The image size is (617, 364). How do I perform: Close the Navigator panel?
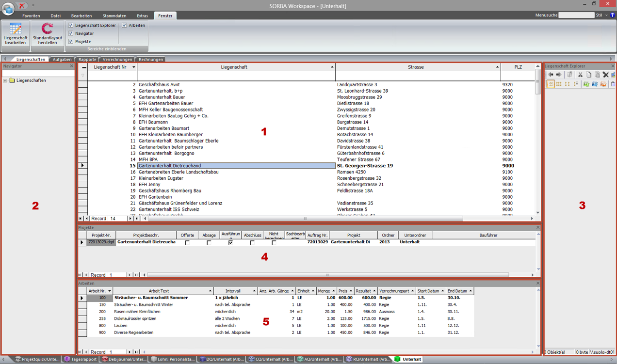coord(72,66)
